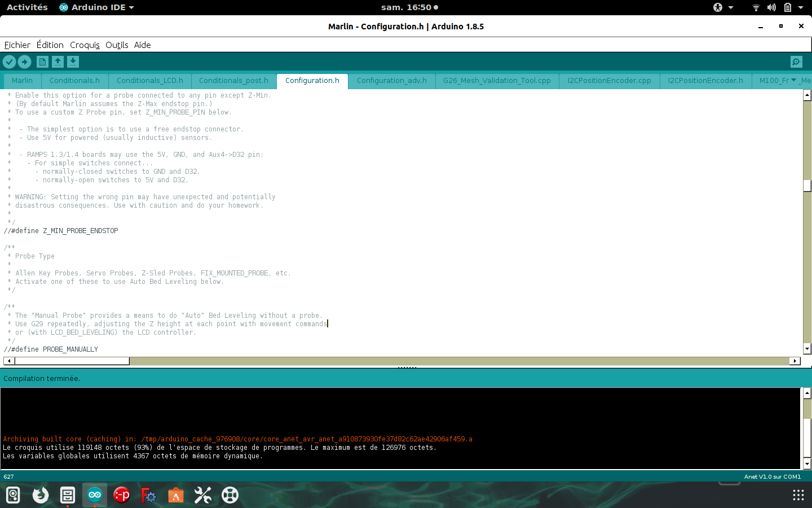Click the //#define Z_MIN_PROBE_ENDSTOP line
This screenshot has height=508, width=812.
pyautogui.click(x=61, y=231)
